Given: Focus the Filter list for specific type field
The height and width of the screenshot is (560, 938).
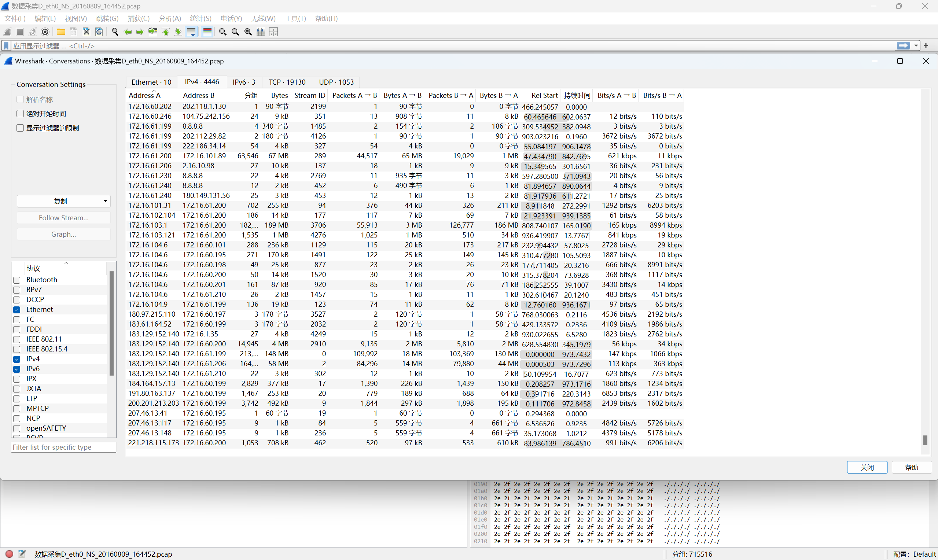Looking at the screenshot, I should click(x=64, y=447).
